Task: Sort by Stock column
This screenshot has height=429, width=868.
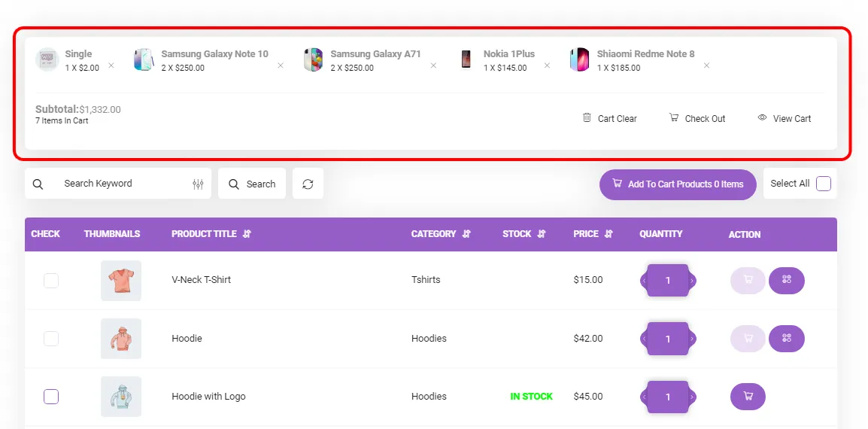Action: pos(542,234)
